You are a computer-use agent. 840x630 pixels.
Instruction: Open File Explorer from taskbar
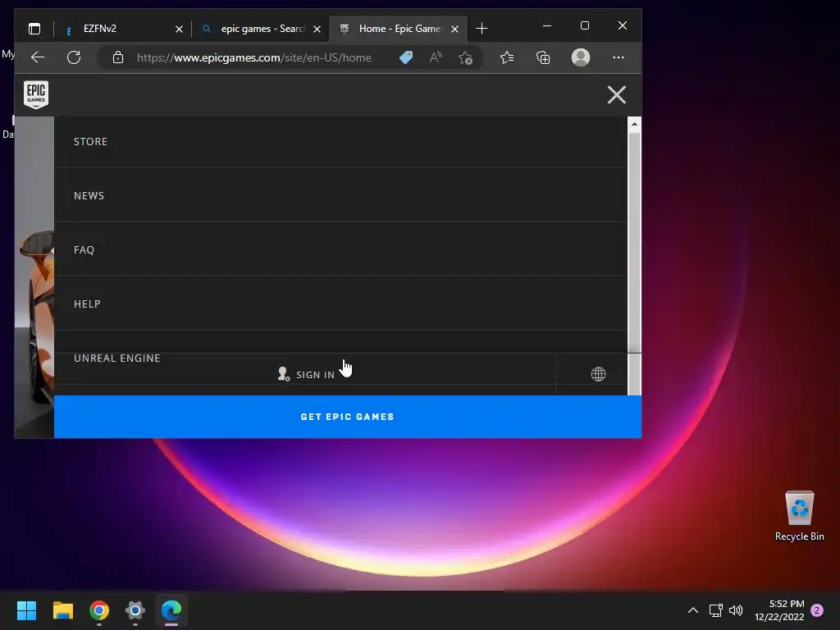(x=62, y=610)
